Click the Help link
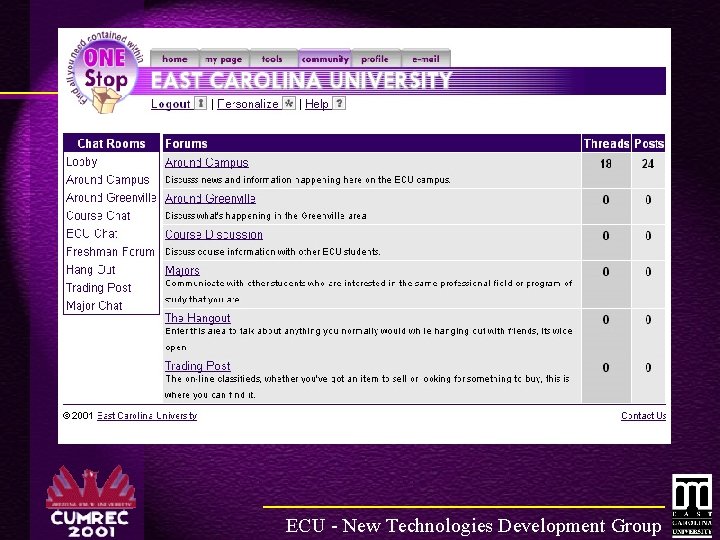 tap(317, 104)
